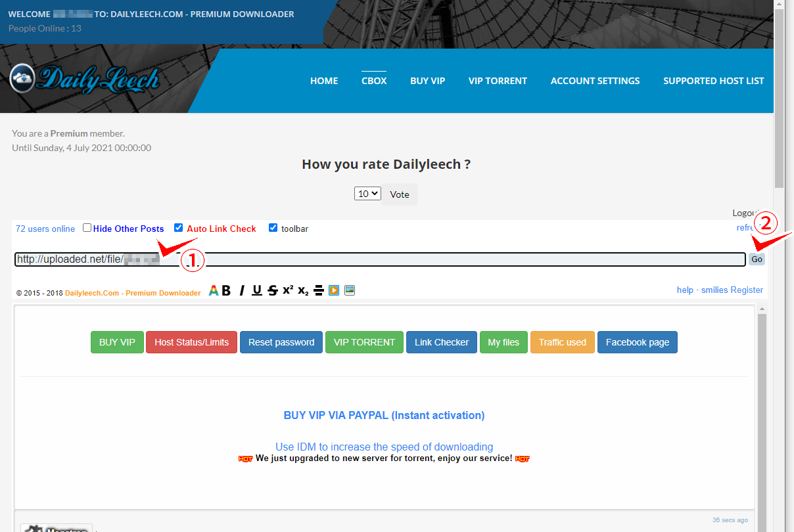
Task: Click the green BUY VIP button
Action: click(x=117, y=342)
